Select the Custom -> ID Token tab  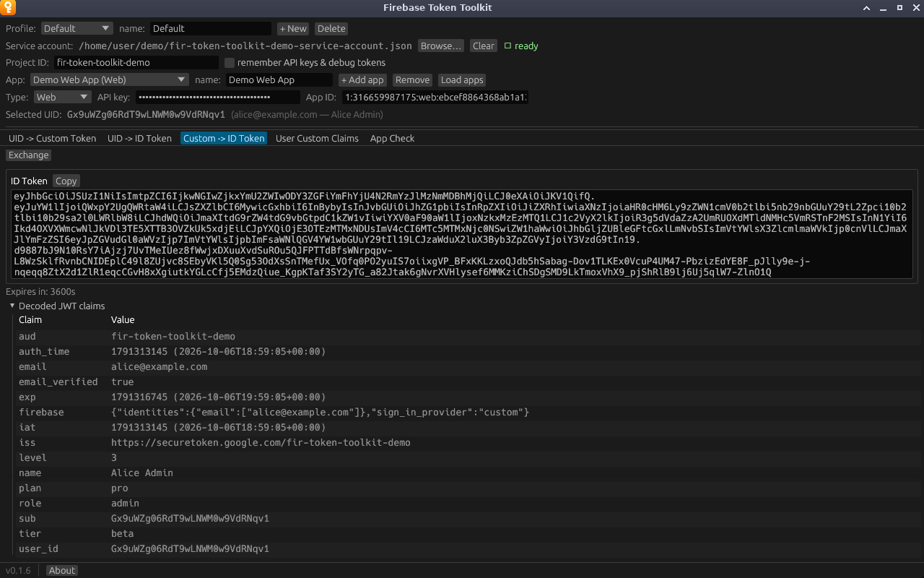point(224,138)
